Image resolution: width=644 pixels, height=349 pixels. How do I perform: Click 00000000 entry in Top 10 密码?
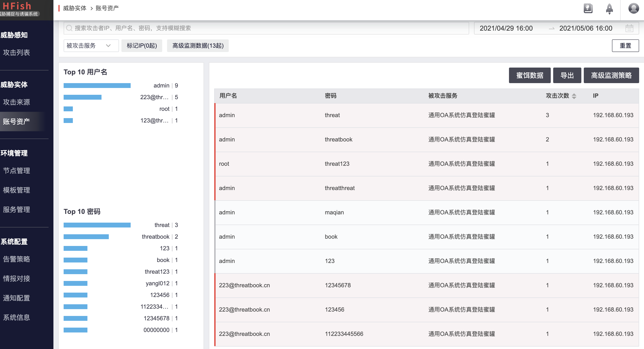click(x=121, y=330)
